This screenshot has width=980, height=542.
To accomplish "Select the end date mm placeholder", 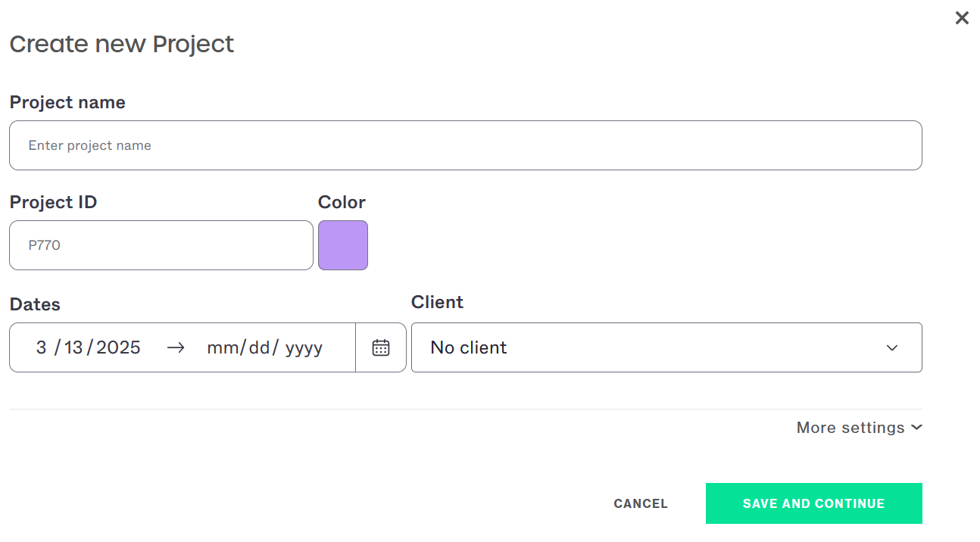I will [x=222, y=347].
